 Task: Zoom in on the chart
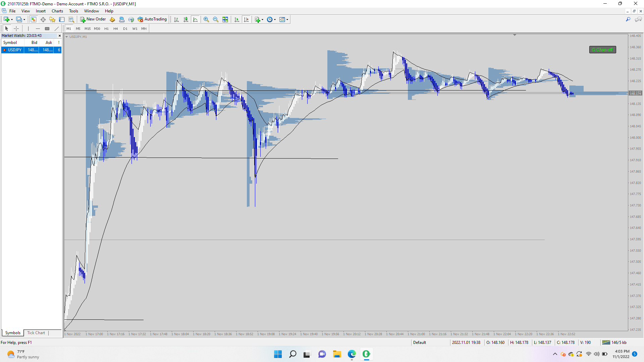(x=206, y=19)
